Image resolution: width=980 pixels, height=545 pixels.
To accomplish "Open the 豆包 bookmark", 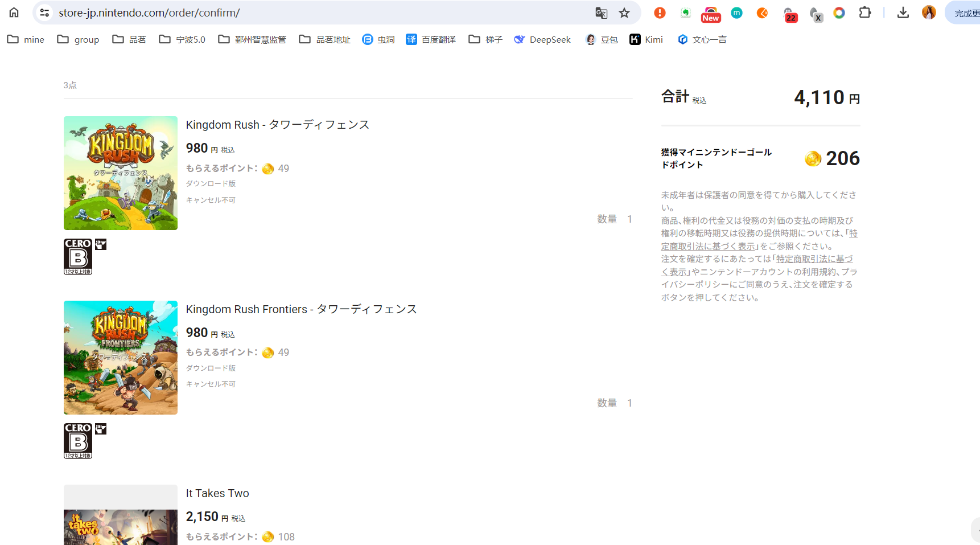I will 602,39.
